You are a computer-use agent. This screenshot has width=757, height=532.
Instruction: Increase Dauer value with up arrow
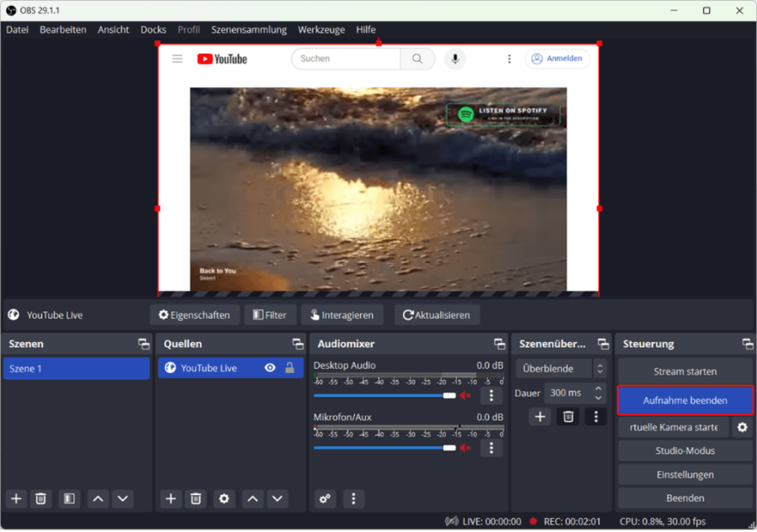[598, 388]
